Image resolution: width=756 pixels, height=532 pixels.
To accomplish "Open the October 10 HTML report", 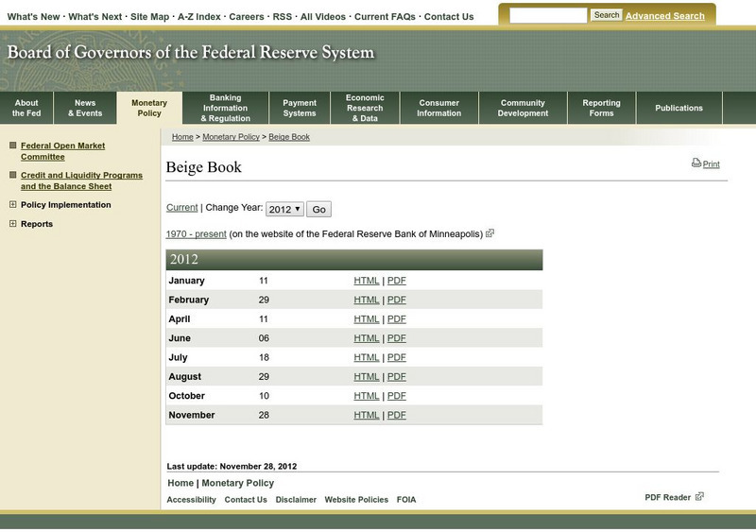I will (367, 396).
